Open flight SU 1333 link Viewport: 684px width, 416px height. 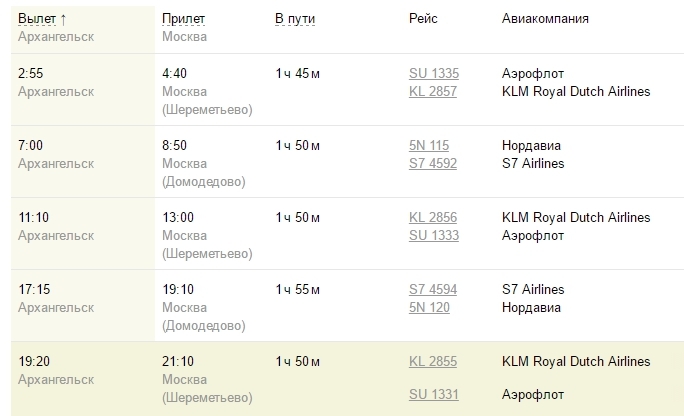434,235
